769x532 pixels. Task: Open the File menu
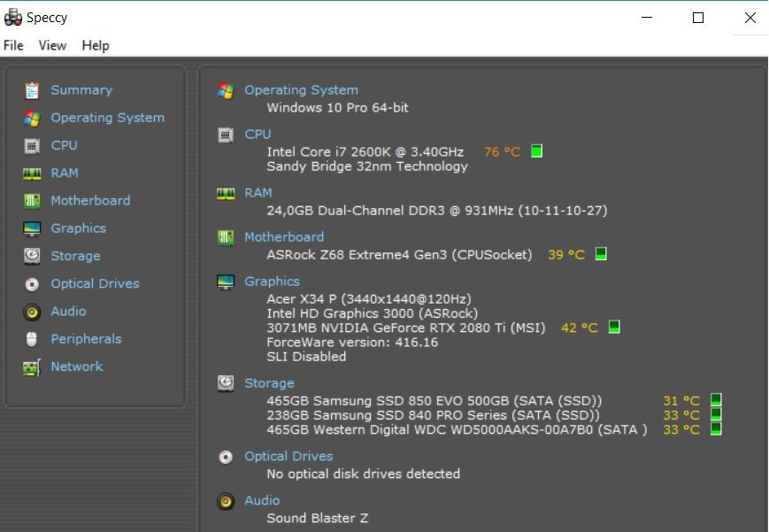pyautogui.click(x=13, y=46)
